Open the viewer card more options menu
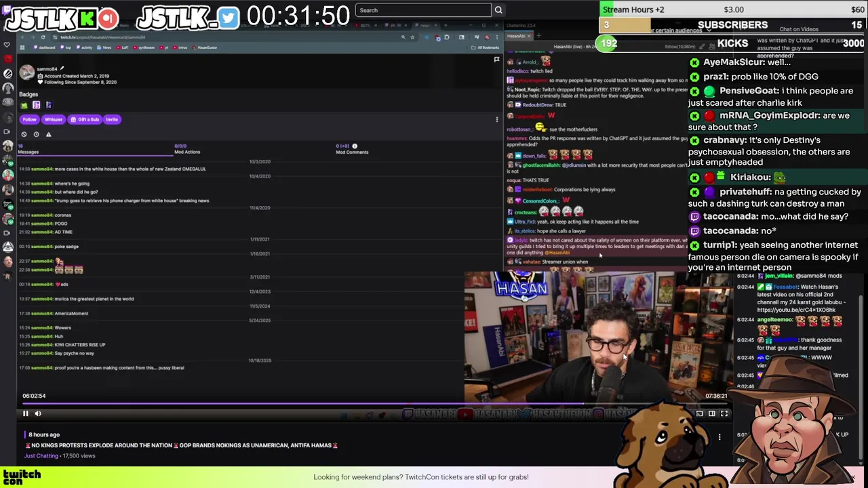The width and height of the screenshot is (868, 488). [497, 119]
